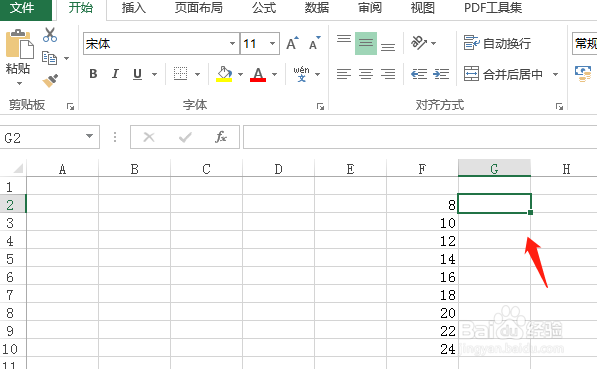Select column G header
Viewport: 597px width, 369px height.
(x=494, y=169)
